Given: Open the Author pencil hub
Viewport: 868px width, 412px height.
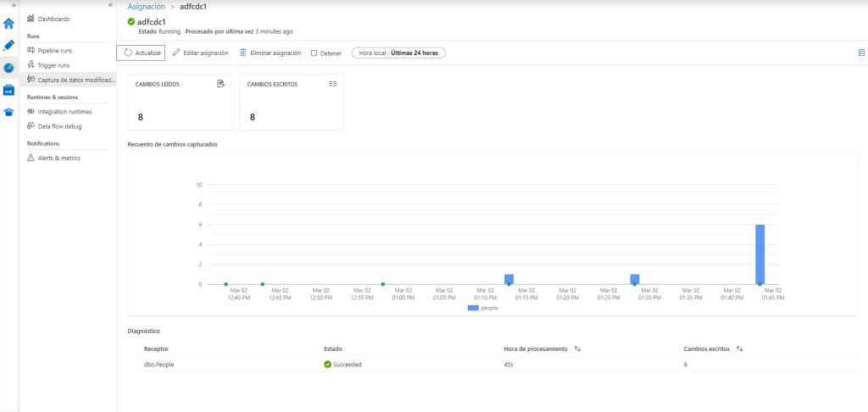Looking at the screenshot, I should point(8,45).
